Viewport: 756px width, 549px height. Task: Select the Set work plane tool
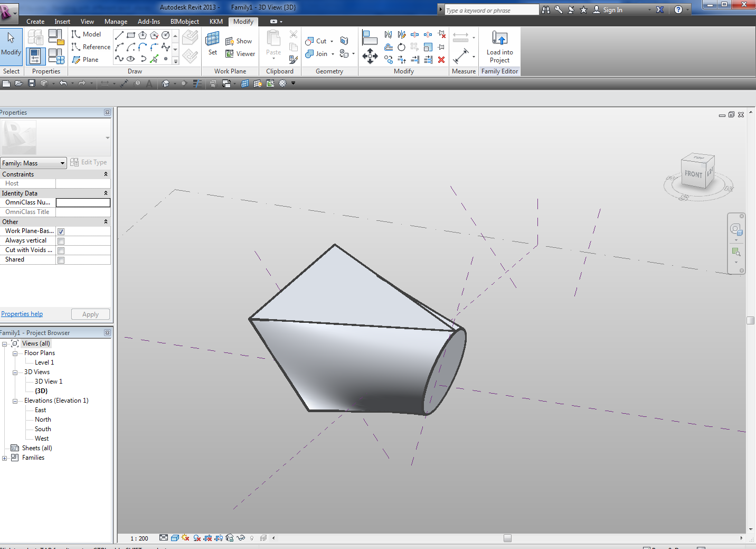(x=213, y=42)
